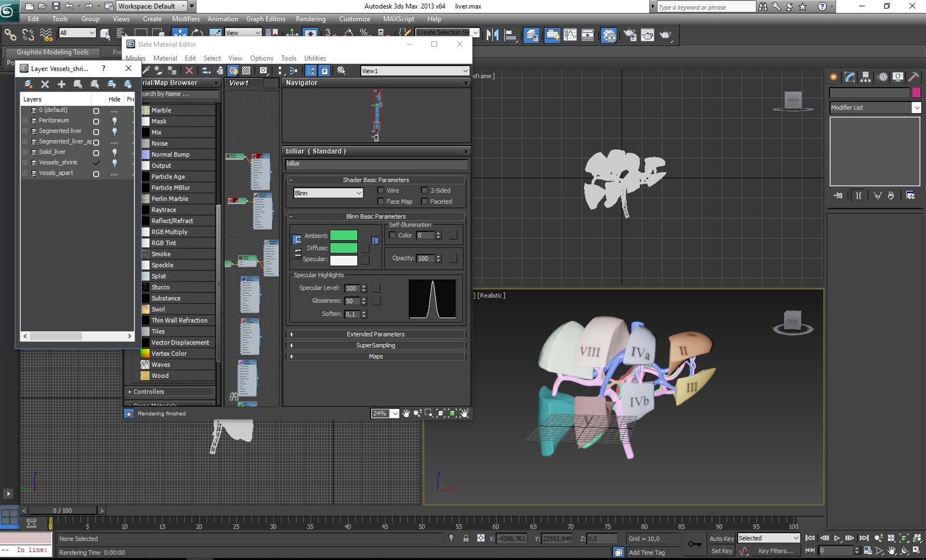Click the Play Animation button
Screen dimensions: 926x560
(x=837, y=538)
